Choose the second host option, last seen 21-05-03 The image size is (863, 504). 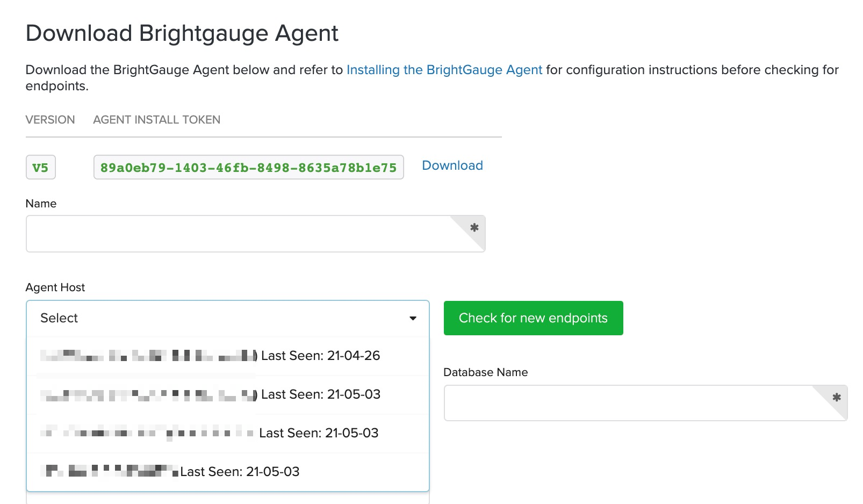(228, 394)
